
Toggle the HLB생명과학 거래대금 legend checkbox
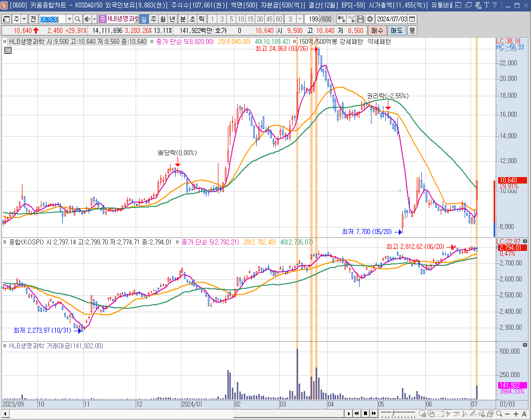[x=5, y=346]
